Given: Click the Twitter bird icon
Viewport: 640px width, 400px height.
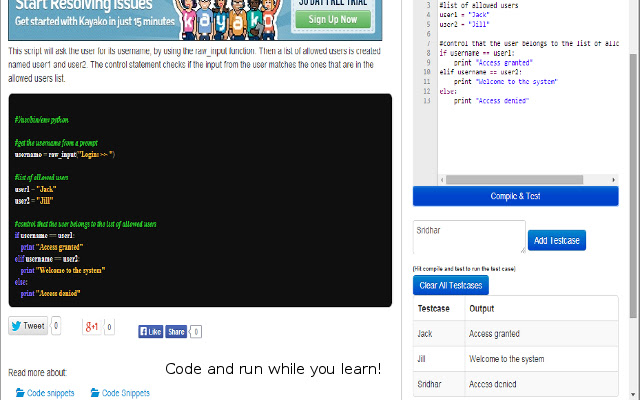Looking at the screenshot, I should pos(16,326).
